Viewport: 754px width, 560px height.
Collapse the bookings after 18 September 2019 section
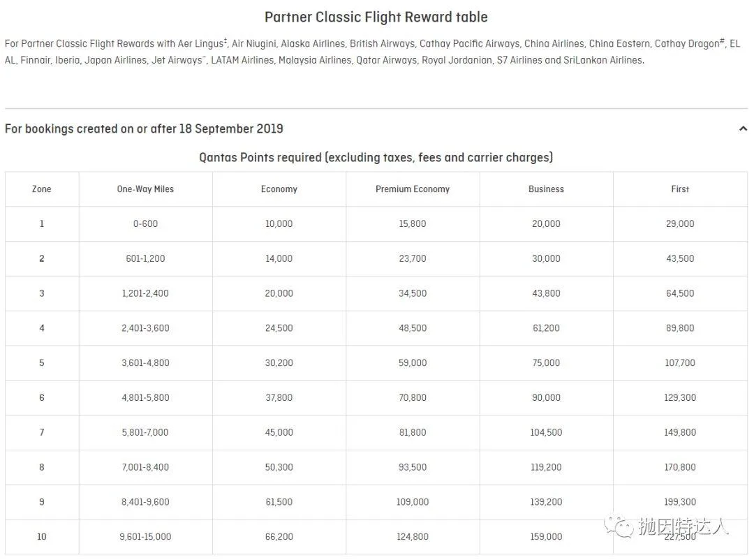[x=744, y=128]
